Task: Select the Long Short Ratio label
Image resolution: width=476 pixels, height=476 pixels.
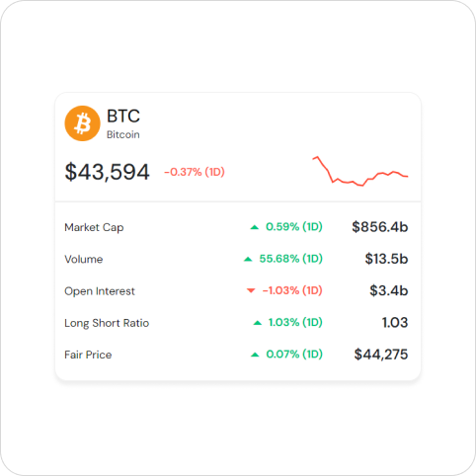Action: click(107, 323)
